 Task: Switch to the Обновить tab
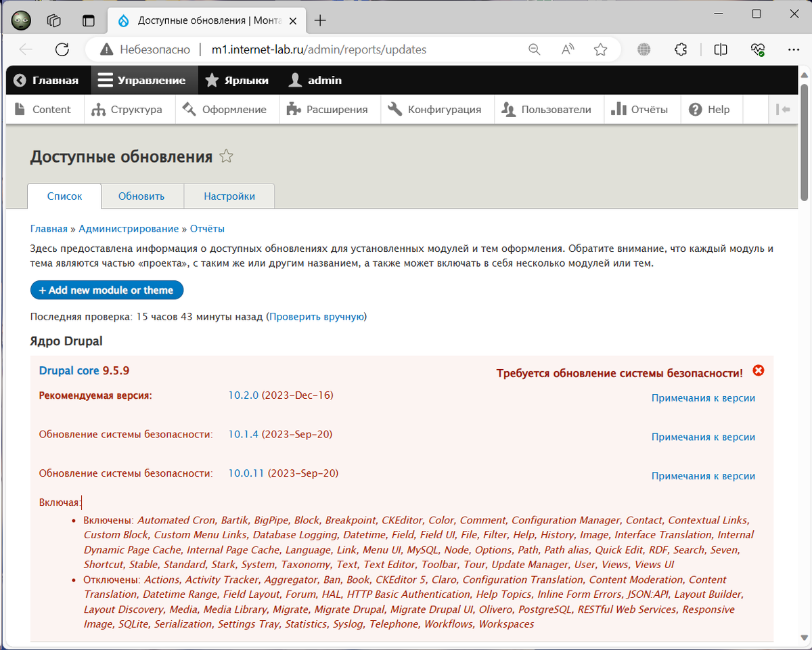pos(141,196)
